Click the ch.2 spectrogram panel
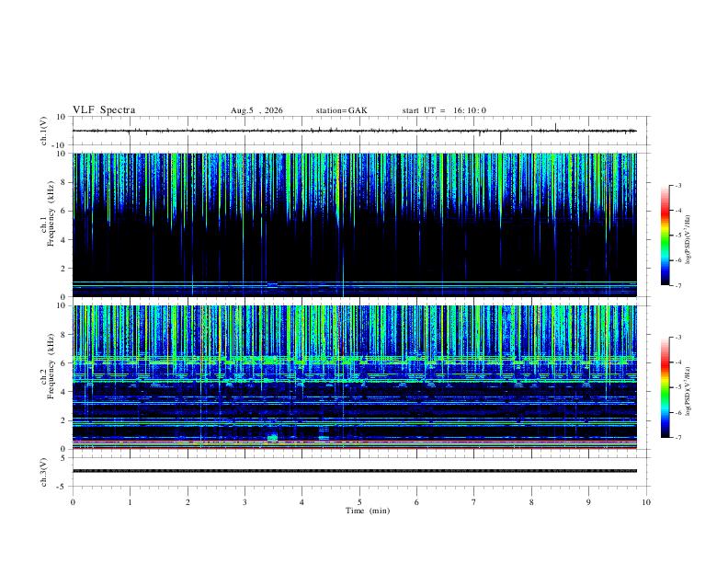This screenshot has height=563, width=728. pyautogui.click(x=355, y=377)
